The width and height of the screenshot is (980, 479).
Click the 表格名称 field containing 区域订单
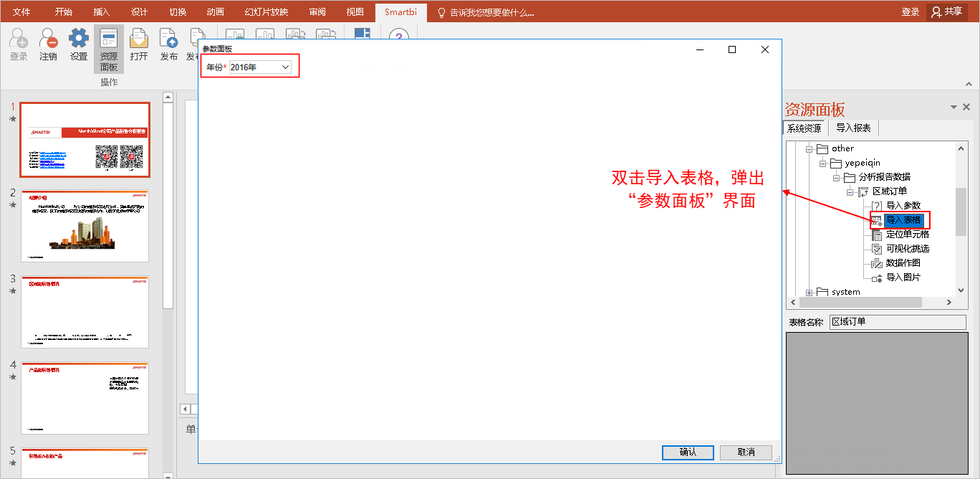[x=898, y=322]
